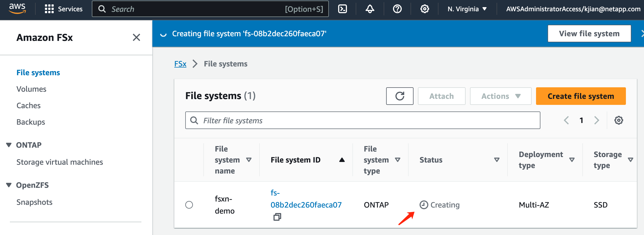The height and width of the screenshot is (235, 644).
Task: Refresh the file systems list
Action: coord(400,96)
